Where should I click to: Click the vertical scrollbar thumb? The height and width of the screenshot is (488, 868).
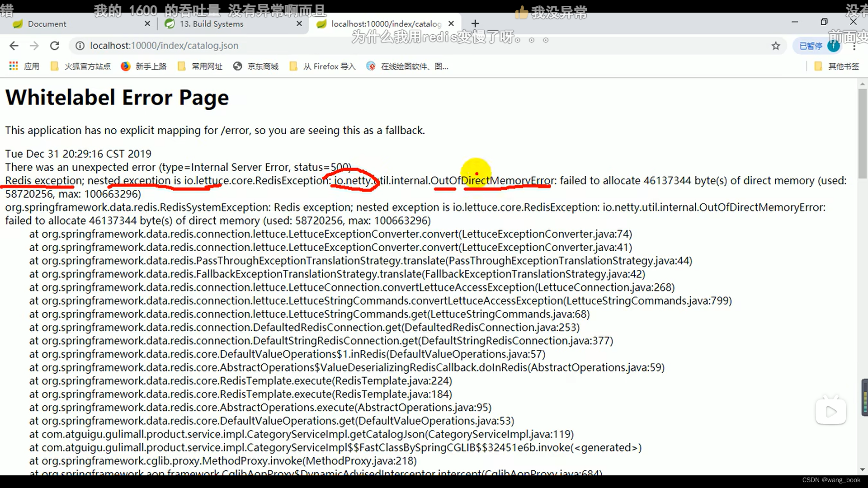click(x=863, y=133)
